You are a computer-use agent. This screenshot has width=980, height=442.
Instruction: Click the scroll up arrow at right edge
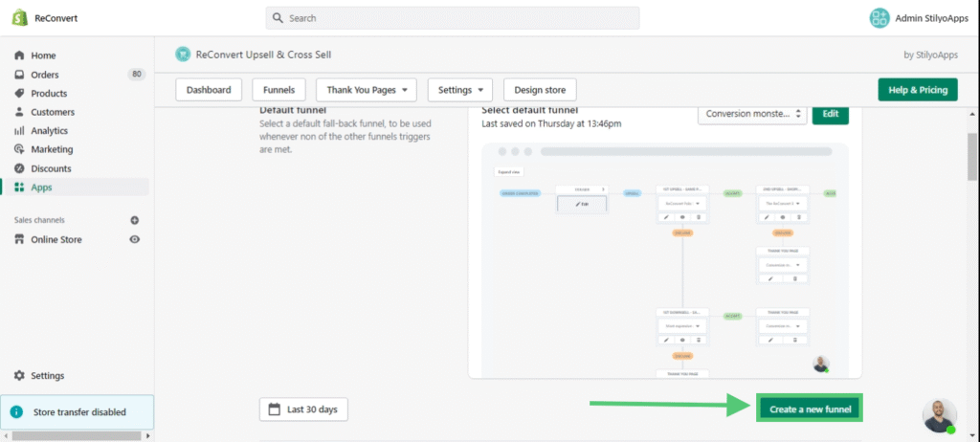(973, 115)
